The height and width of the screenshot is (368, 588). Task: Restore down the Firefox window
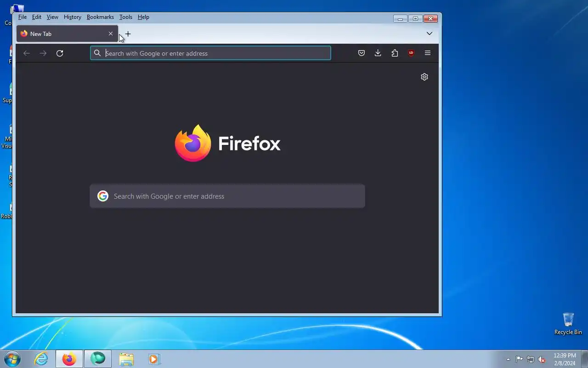point(415,19)
